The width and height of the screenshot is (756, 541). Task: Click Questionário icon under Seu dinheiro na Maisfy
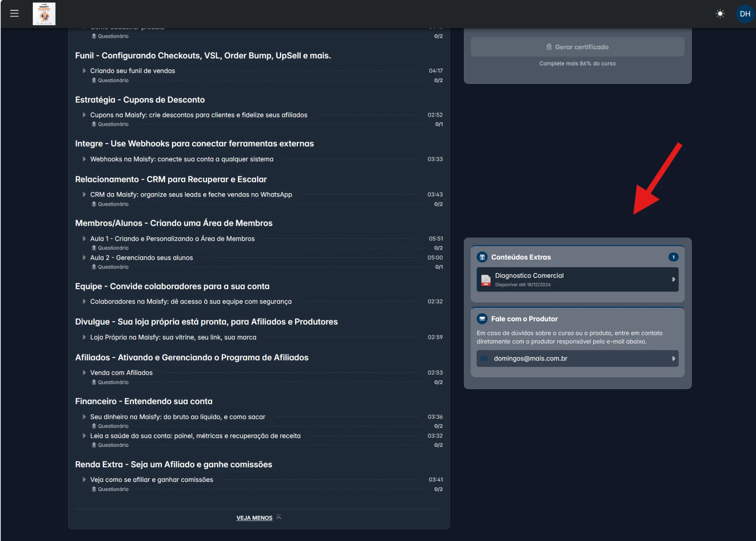[x=94, y=426]
